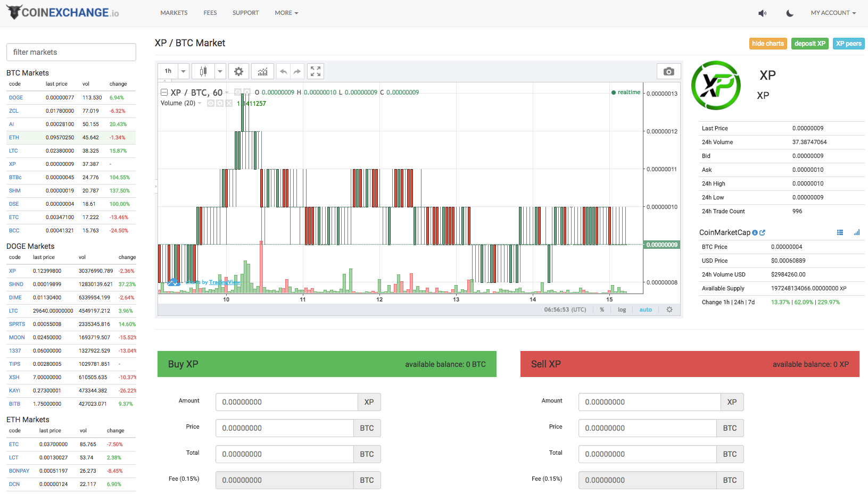The image size is (868, 494).
Task: Open BONPAY in ETH Markets
Action: 19,471
